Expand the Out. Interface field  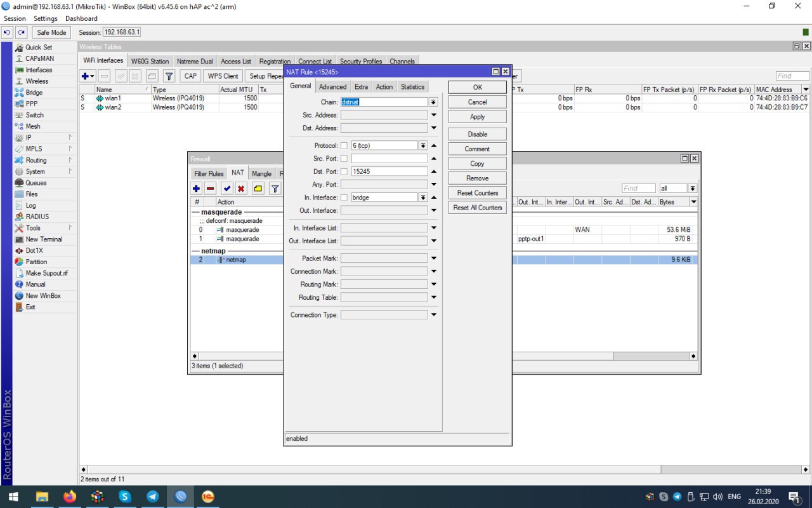tap(434, 210)
